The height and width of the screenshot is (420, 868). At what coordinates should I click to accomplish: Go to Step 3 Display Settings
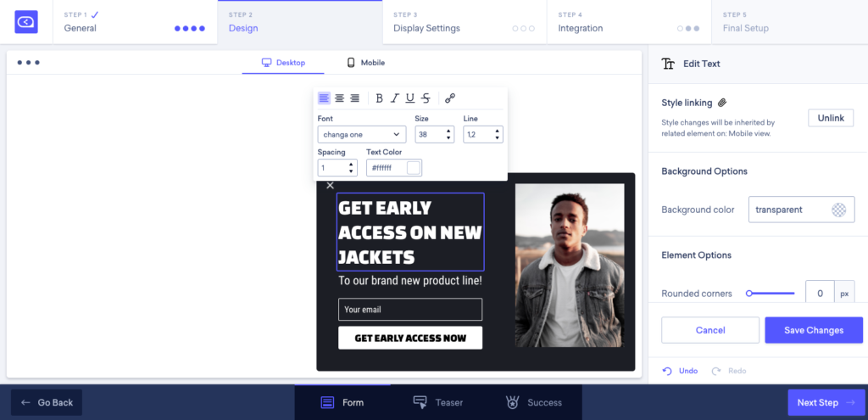[465, 22]
